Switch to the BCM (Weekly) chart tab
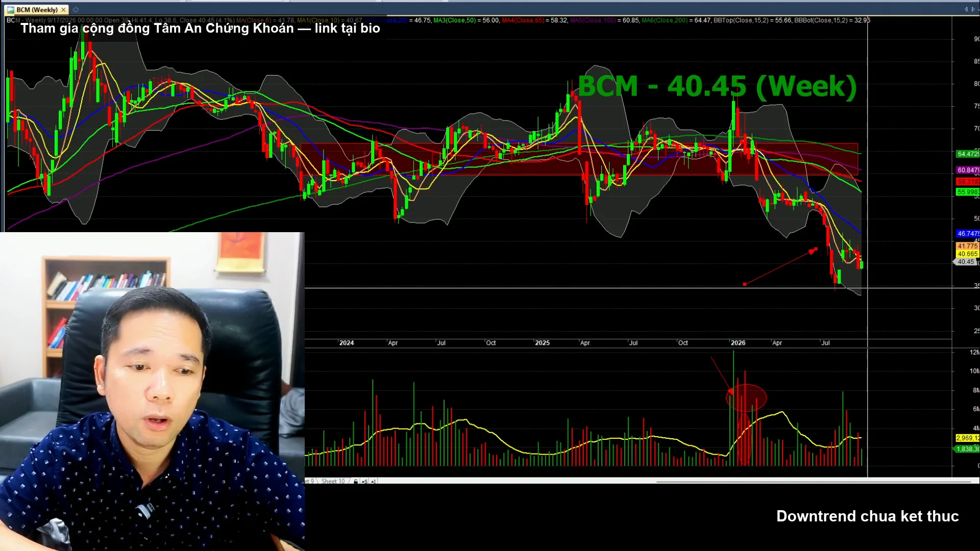 coord(36,10)
